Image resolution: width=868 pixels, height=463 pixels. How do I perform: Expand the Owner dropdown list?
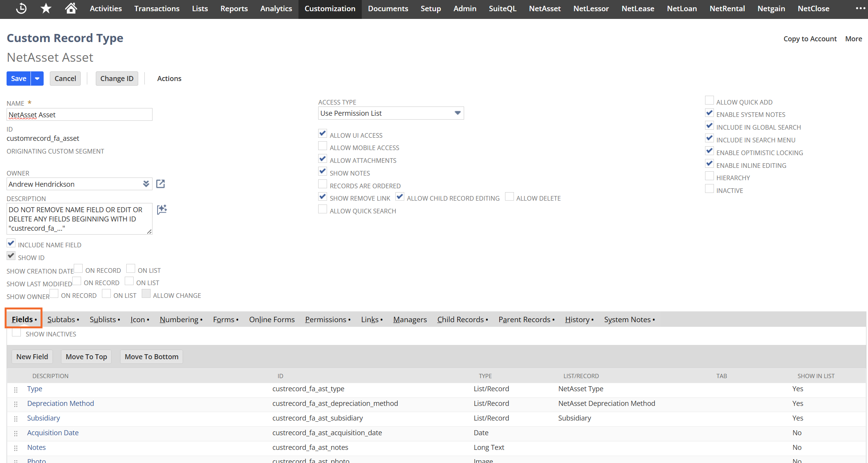(x=146, y=184)
